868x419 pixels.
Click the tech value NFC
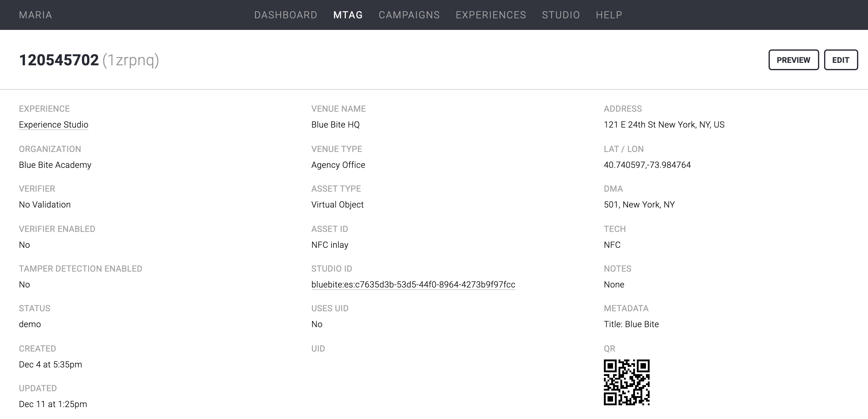click(x=612, y=245)
